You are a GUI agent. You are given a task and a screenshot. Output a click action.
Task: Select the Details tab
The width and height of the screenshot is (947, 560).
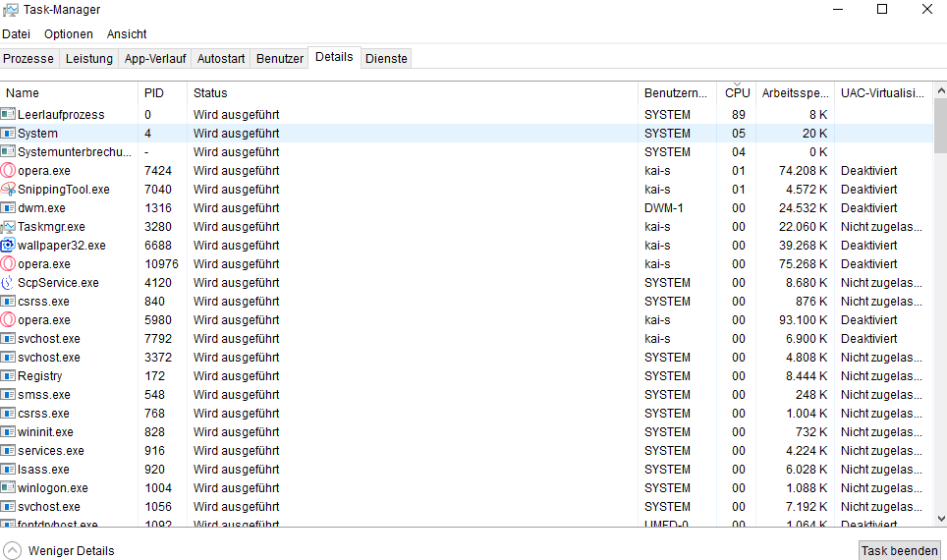pyautogui.click(x=334, y=57)
